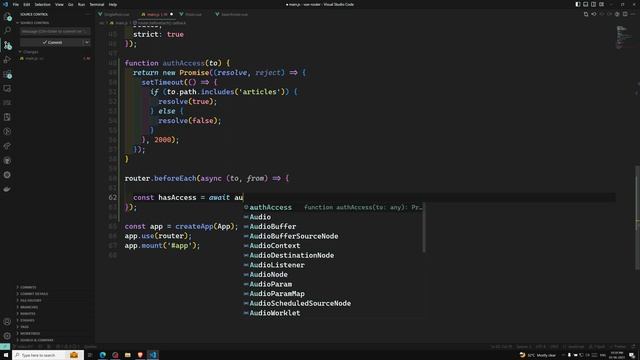Open the Run menu
The height and width of the screenshot is (360, 640).
(x=81, y=4)
